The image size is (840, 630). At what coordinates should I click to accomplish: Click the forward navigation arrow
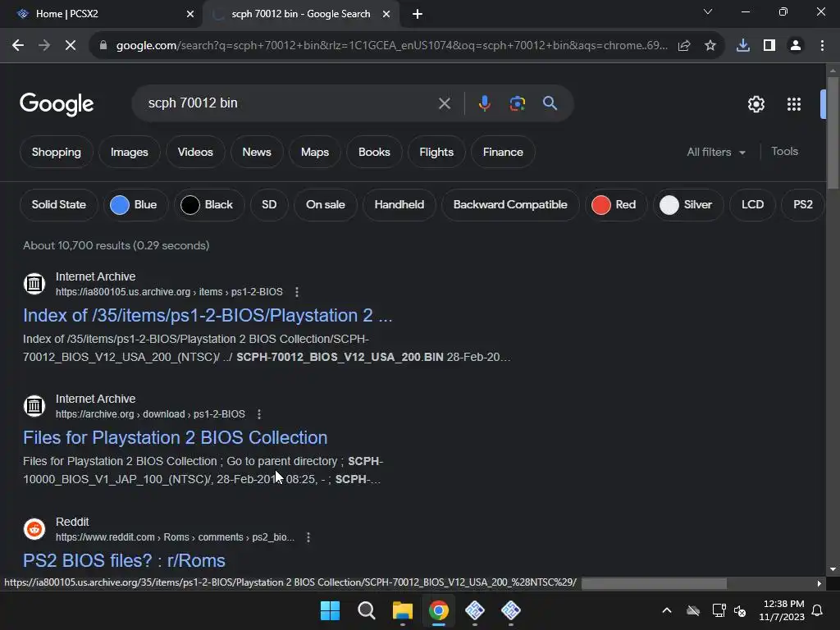[x=44, y=46]
